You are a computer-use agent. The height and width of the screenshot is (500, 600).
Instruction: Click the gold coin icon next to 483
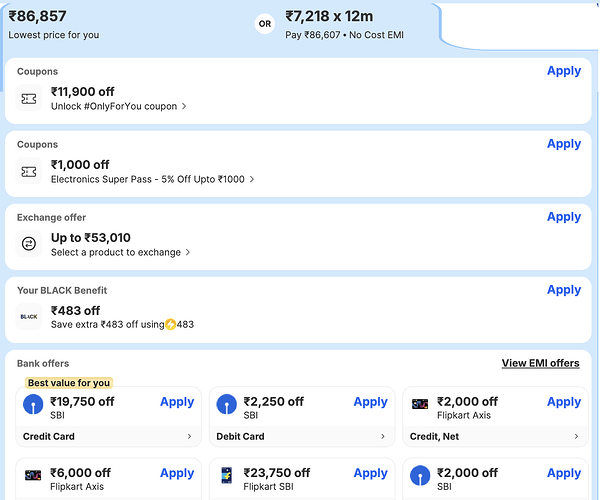(171, 324)
